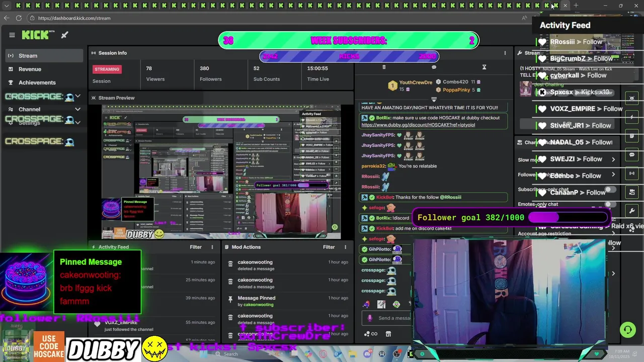The width and height of the screenshot is (644, 362).
Task: Open Mod Actions three-dot options
Action: click(x=345, y=247)
